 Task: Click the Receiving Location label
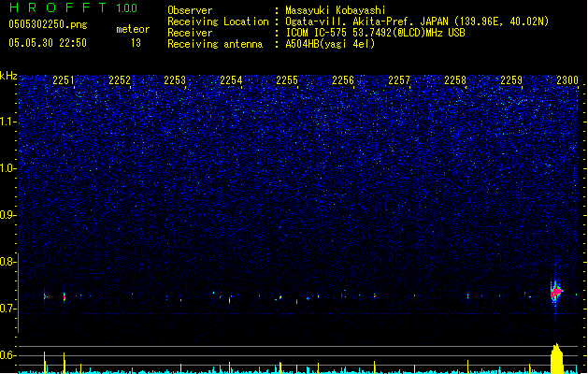click(x=218, y=22)
